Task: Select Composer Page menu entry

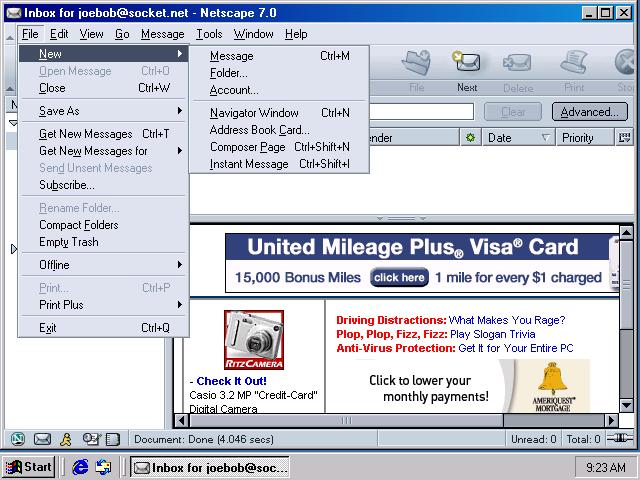Action: coord(280,147)
